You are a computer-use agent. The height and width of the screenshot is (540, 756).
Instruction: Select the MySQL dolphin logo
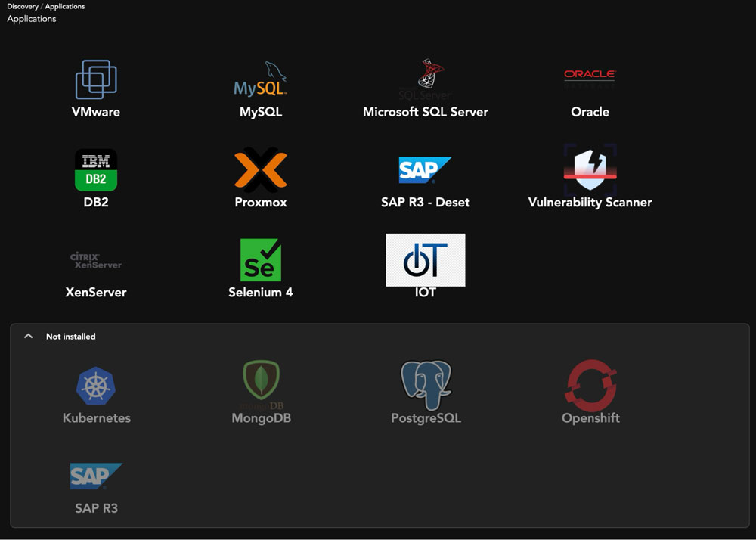pos(261,79)
